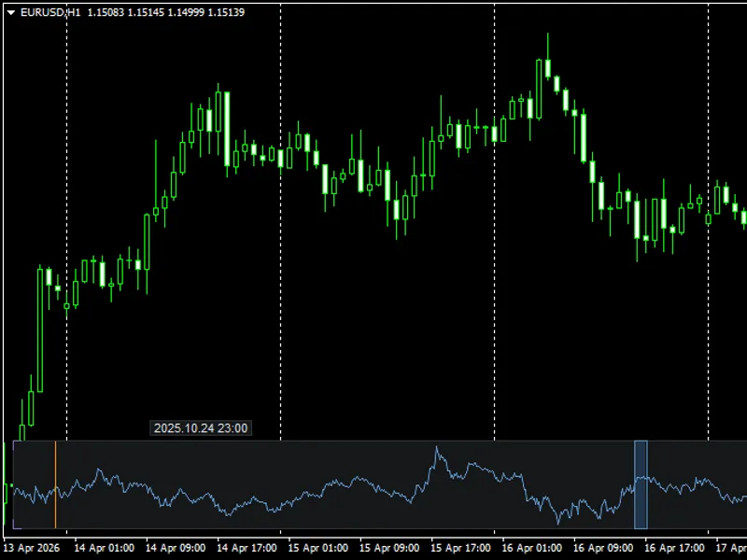Click the 14 Apr 17:00 axis label
The height and width of the screenshot is (560, 747).
(247, 548)
